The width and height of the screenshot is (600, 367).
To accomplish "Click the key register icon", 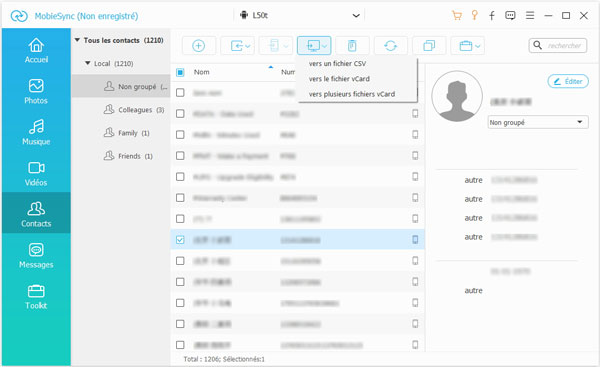I will click(474, 15).
